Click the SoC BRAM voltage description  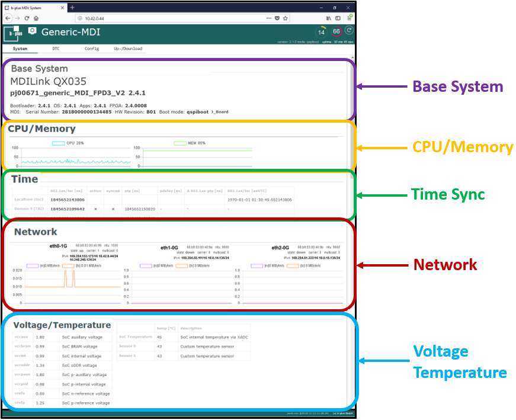[x=79, y=347]
